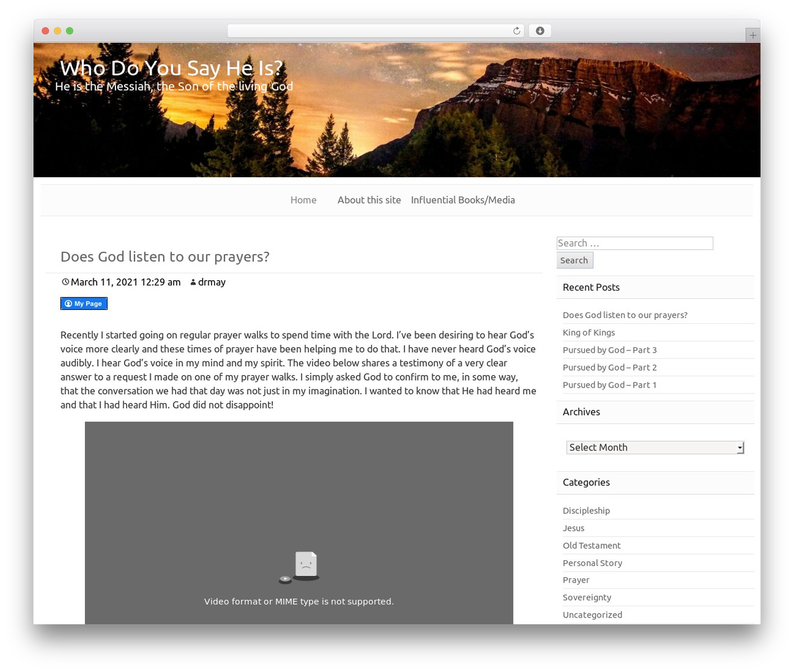The width and height of the screenshot is (794, 672).
Task: Click the March 11, 2021 post date link
Action: pos(126,282)
